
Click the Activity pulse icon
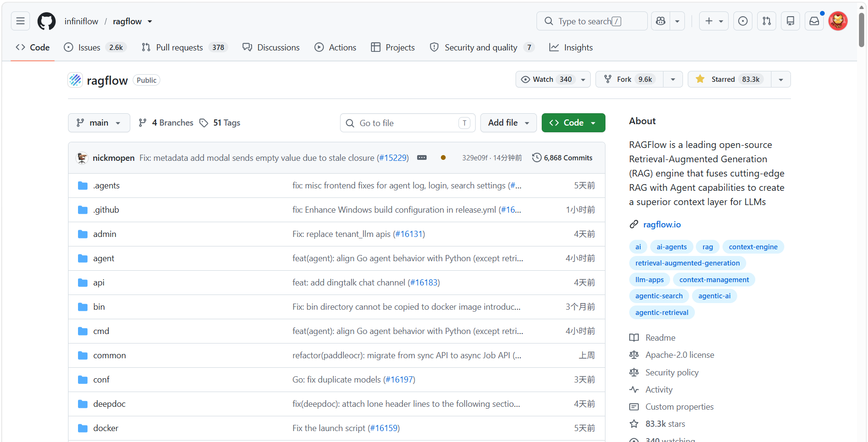click(x=634, y=390)
